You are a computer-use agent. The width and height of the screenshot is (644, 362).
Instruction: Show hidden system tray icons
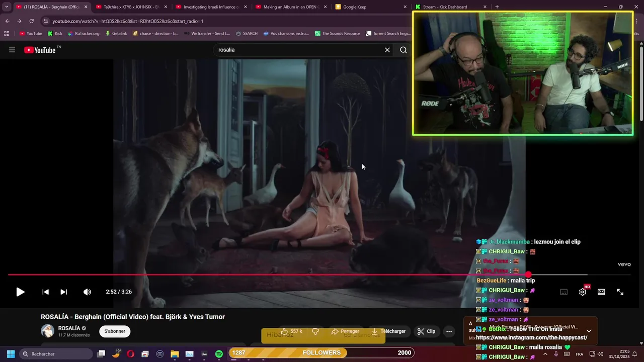point(545,354)
